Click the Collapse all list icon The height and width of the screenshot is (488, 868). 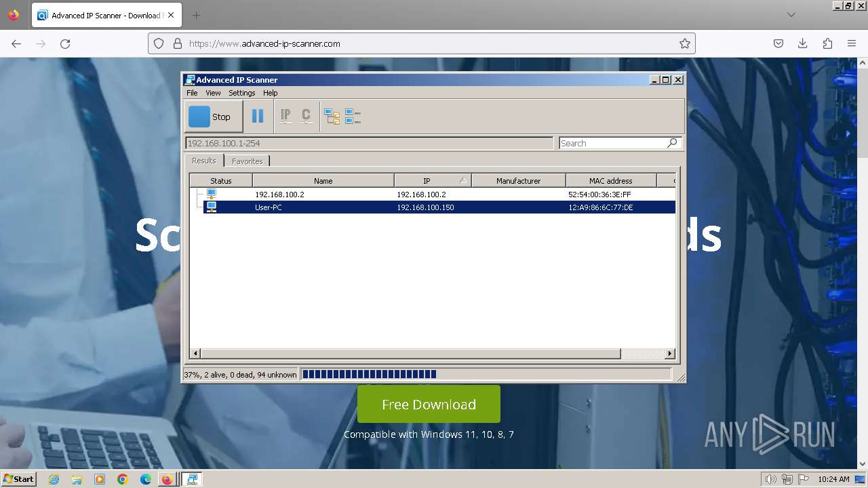click(x=353, y=117)
